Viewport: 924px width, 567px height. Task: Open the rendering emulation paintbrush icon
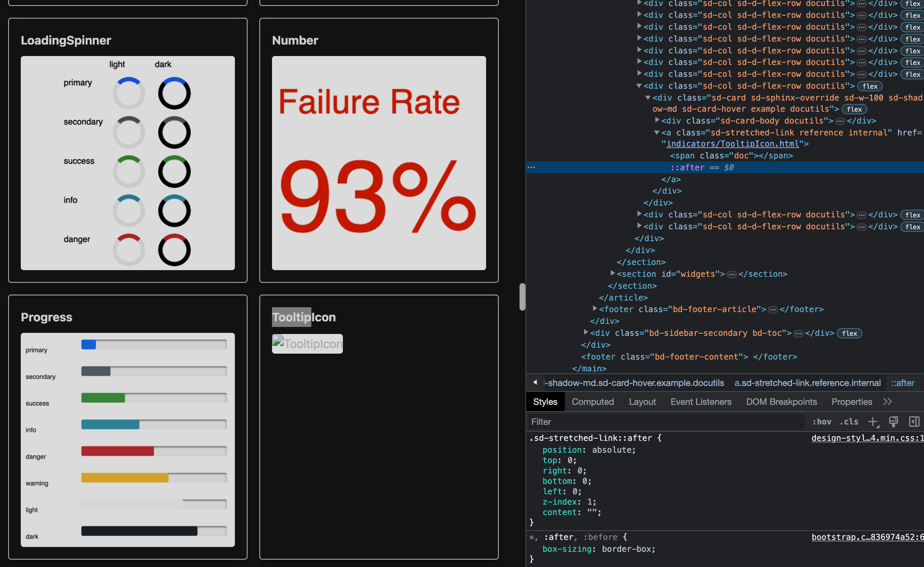coord(893,422)
